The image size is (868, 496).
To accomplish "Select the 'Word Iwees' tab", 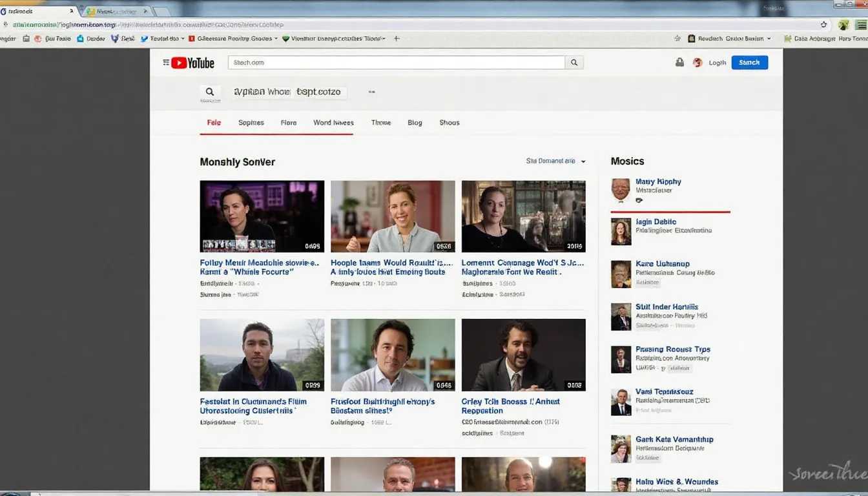I will pyautogui.click(x=333, y=123).
